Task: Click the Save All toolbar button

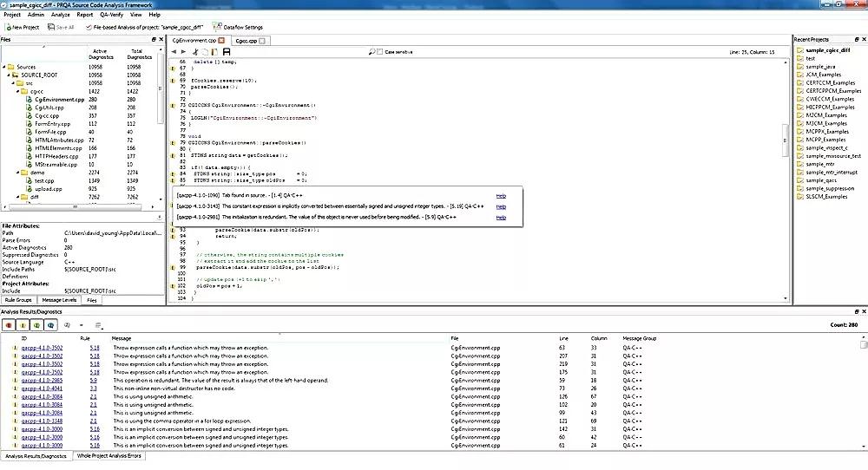Action: click(61, 27)
